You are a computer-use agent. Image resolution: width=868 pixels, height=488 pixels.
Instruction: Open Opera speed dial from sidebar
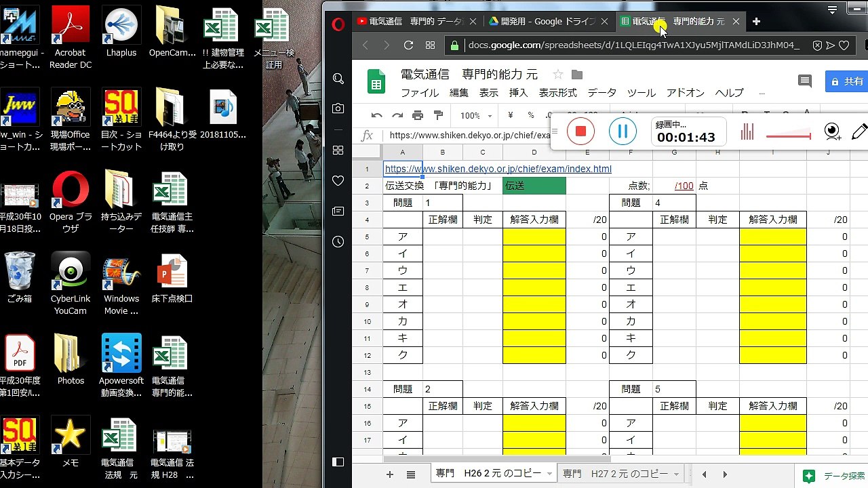[338, 150]
